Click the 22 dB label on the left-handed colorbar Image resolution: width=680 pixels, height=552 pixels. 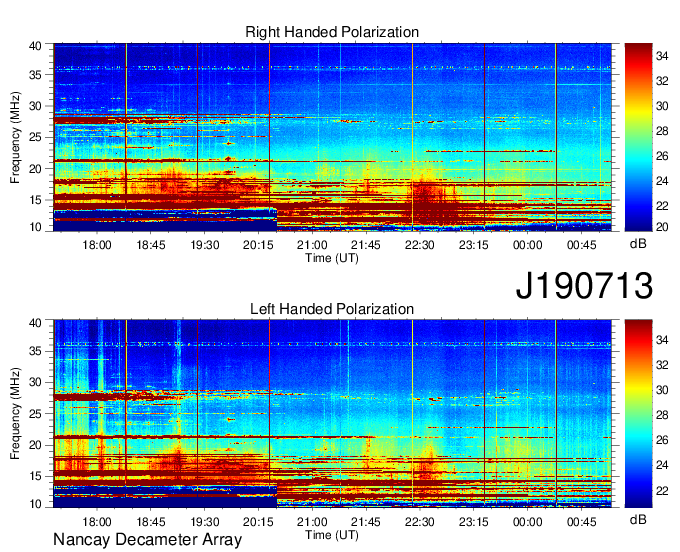[x=662, y=490]
